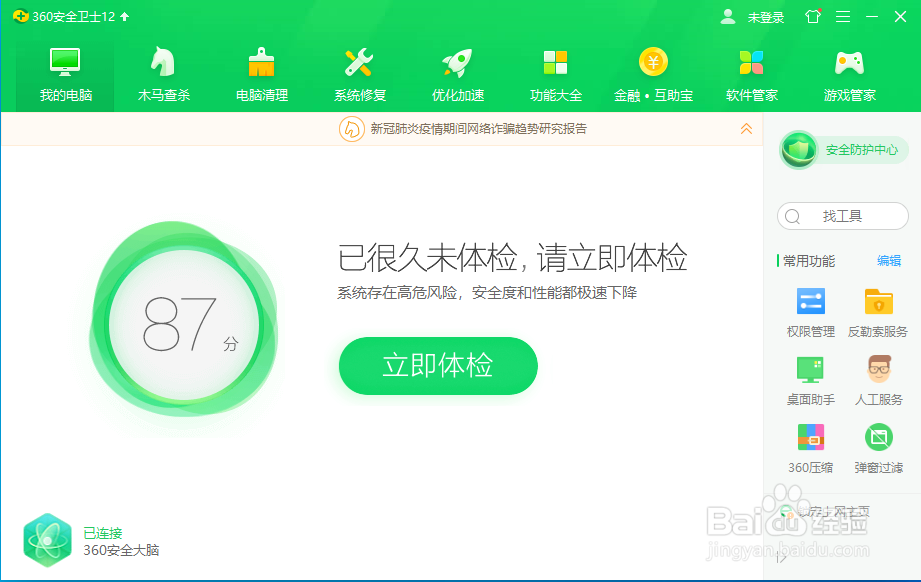
Task: Open the hamburger main menu
Action: (x=842, y=16)
